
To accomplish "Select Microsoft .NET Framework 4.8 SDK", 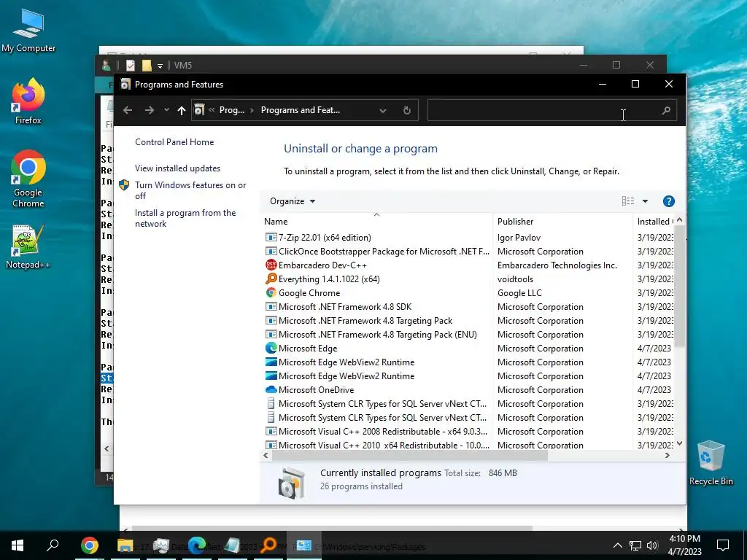I will click(x=345, y=306).
